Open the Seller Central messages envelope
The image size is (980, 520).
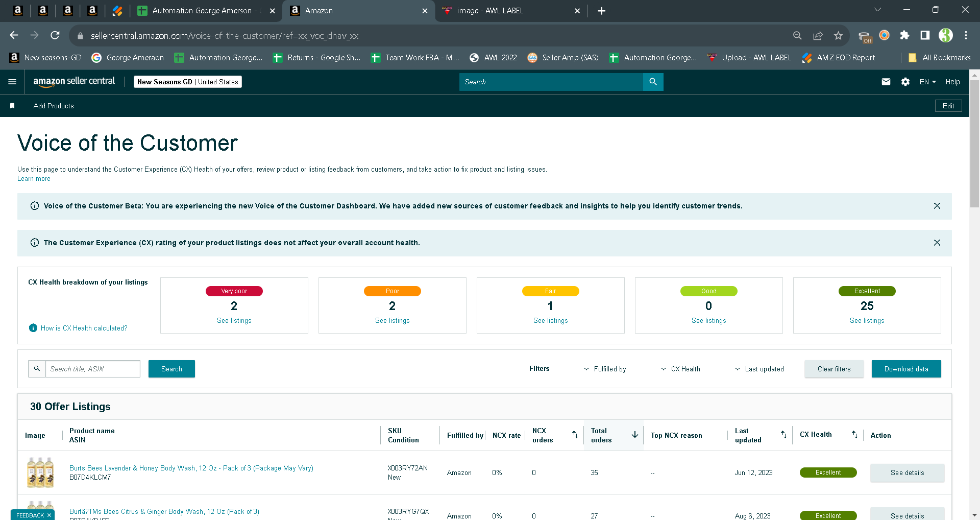pos(886,82)
